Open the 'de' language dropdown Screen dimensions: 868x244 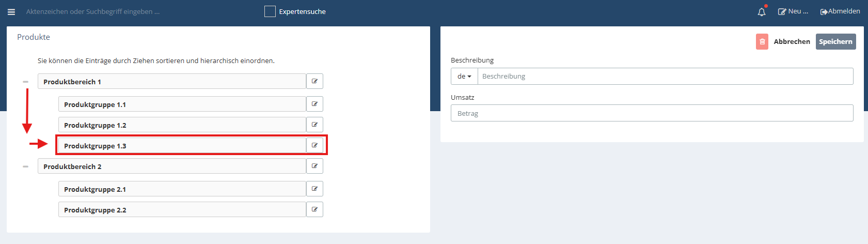[x=464, y=76]
